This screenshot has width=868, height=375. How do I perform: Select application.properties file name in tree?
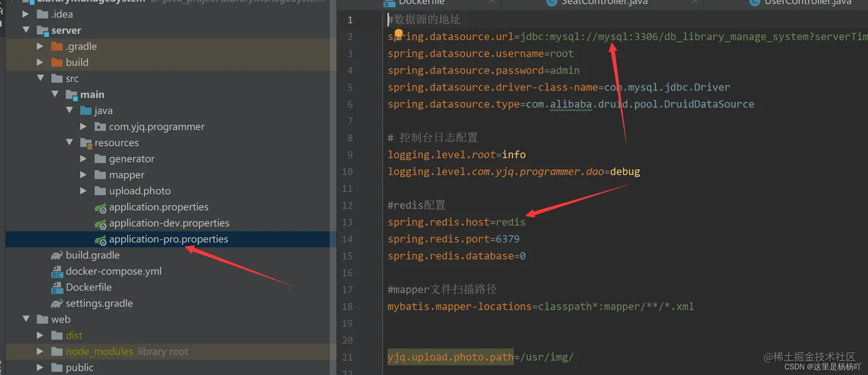point(159,207)
